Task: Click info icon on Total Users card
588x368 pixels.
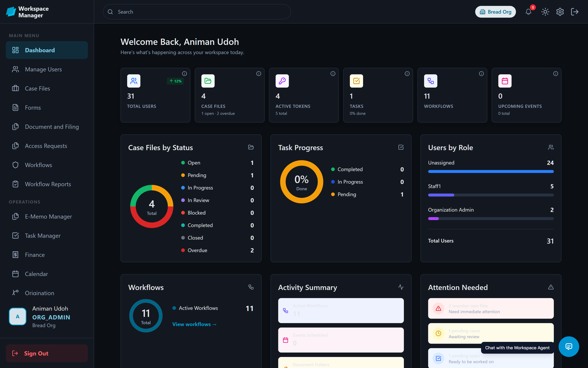Action: [x=184, y=73]
